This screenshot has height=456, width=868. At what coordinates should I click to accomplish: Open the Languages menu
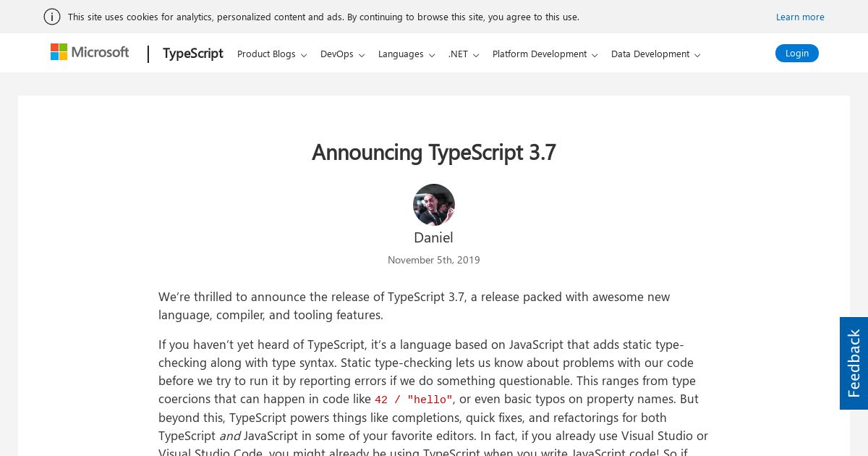click(x=401, y=54)
